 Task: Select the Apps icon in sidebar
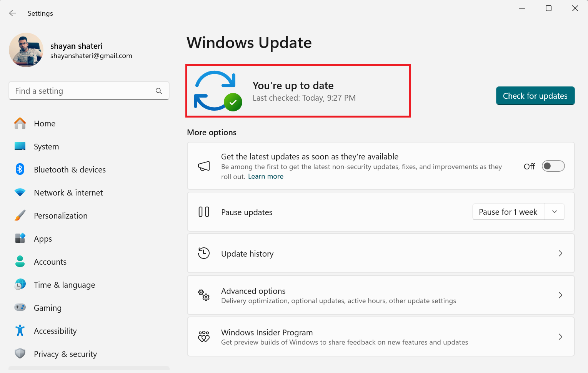[x=20, y=239]
